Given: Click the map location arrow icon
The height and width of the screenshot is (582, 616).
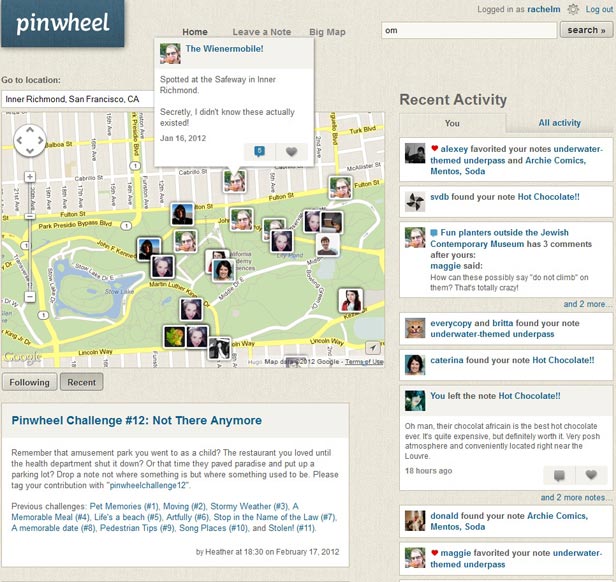Looking at the screenshot, I should [x=373, y=347].
